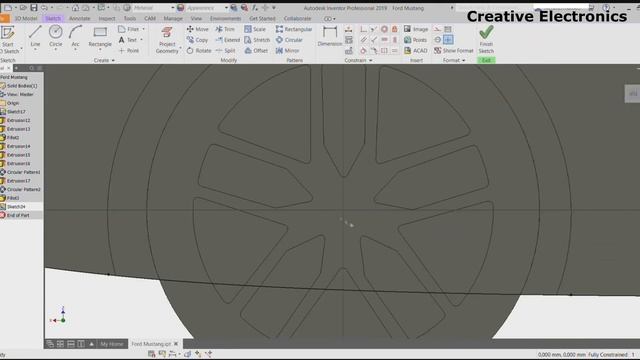Screen dimensions: 640x360
Task: Switch to the Annotate tab
Action: click(x=80, y=18)
